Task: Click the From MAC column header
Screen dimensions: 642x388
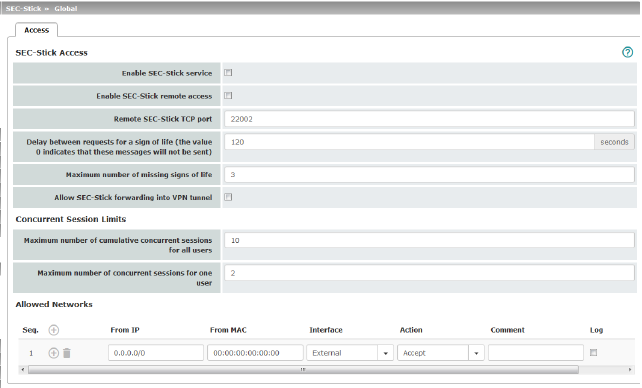Action: click(228, 330)
